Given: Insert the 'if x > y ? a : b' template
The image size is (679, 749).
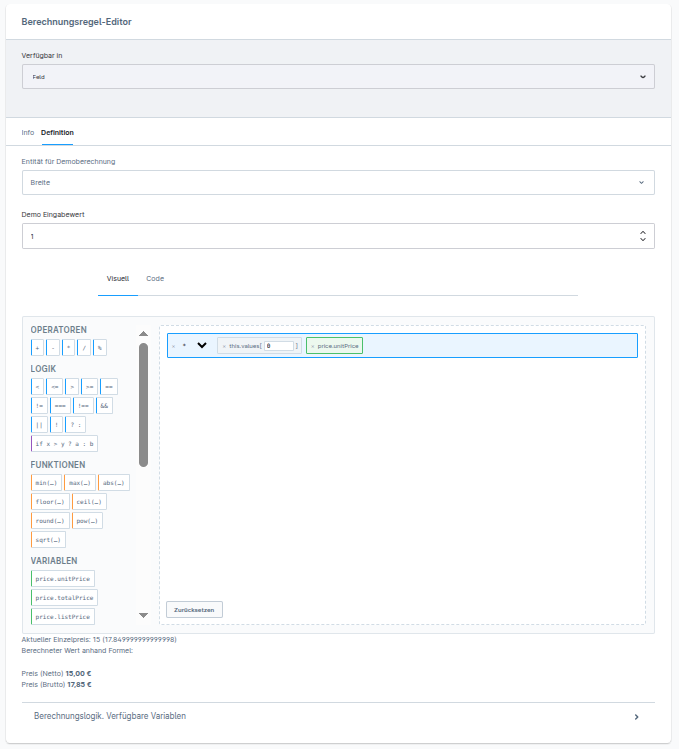Looking at the screenshot, I should pos(64,444).
